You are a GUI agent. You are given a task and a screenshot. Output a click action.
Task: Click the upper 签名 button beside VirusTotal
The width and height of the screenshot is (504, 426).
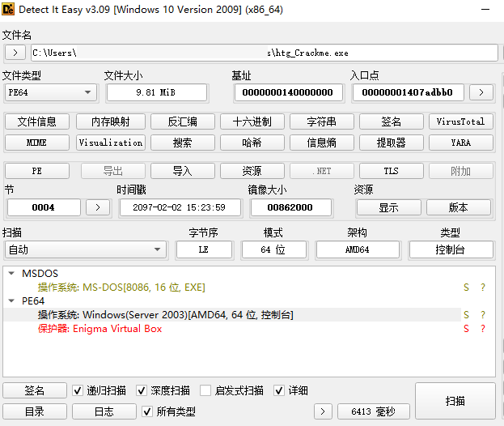pos(392,121)
